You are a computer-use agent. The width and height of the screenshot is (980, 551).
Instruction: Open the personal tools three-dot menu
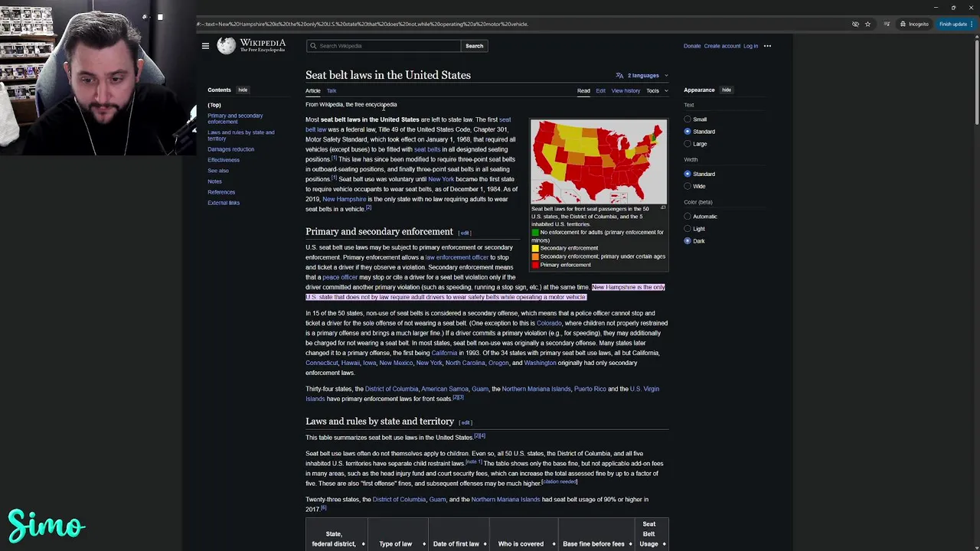point(767,46)
